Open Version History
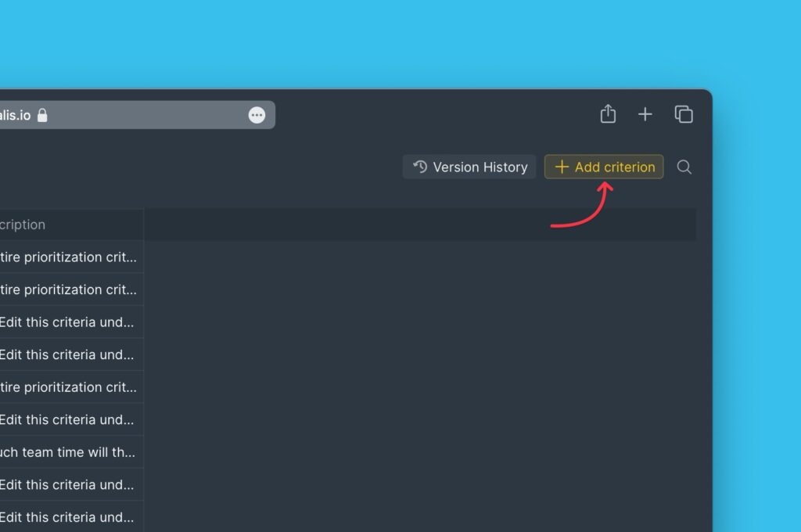Viewport: 801px width, 532px height. (469, 167)
